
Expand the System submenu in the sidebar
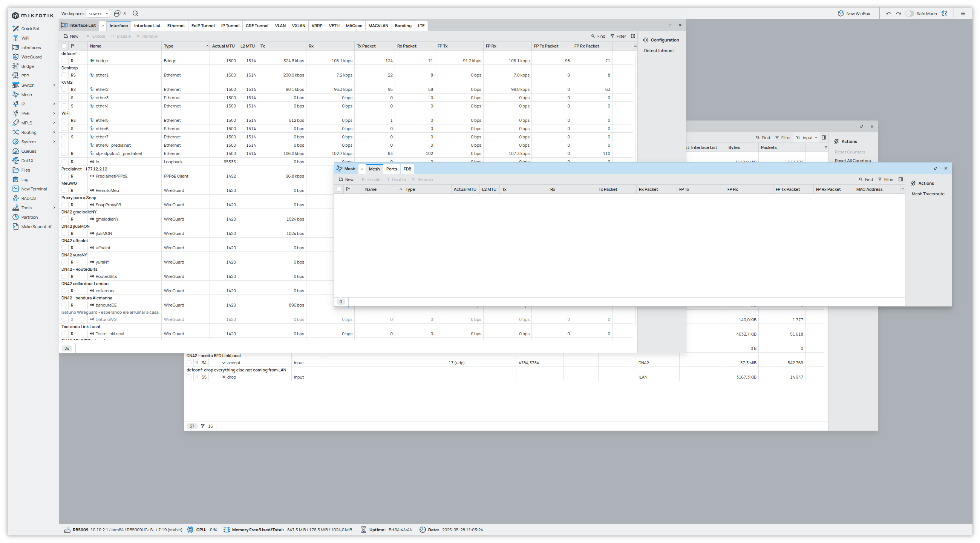point(54,141)
